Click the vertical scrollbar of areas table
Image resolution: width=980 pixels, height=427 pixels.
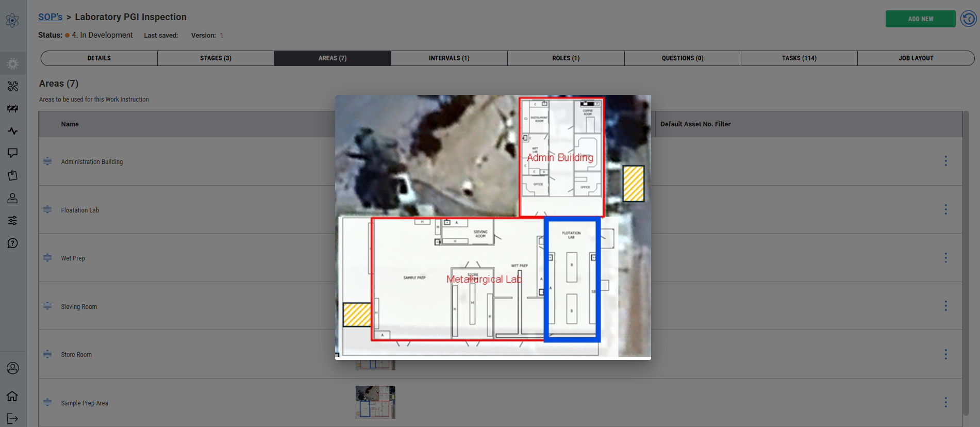point(966,263)
